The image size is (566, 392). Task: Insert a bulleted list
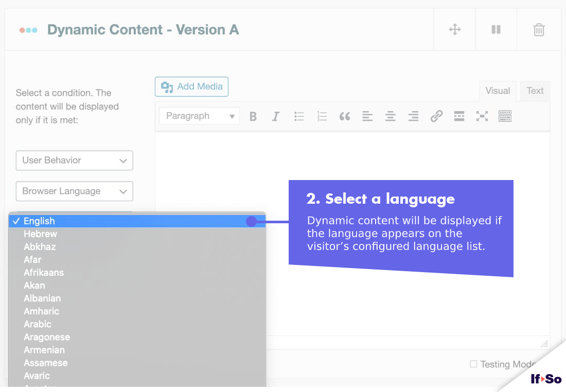(x=298, y=116)
